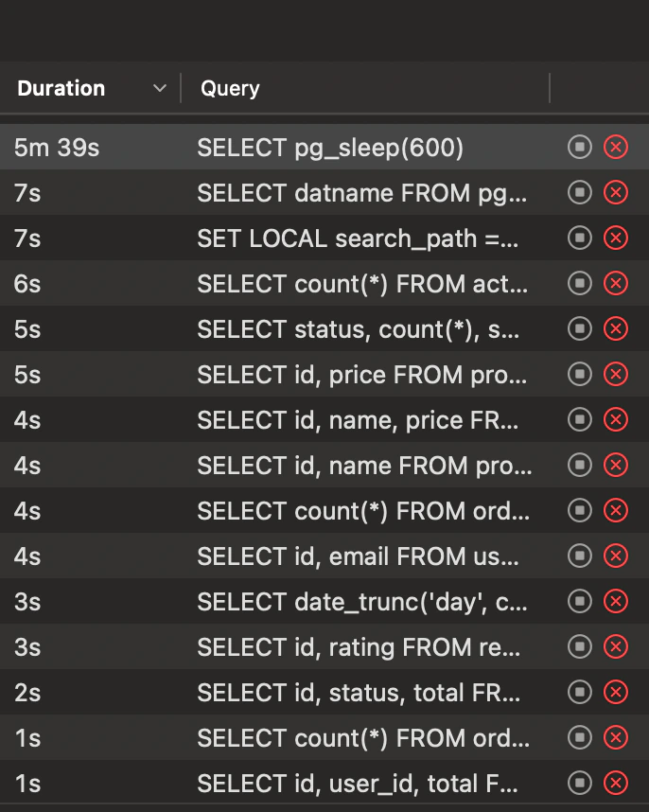This screenshot has width=649, height=812.
Task: Stop the count(*) FROM act query
Action: coord(580,283)
